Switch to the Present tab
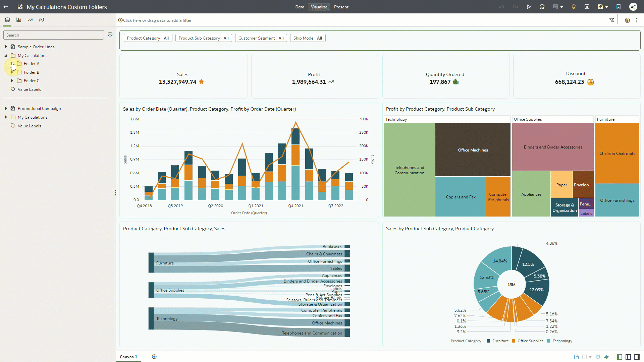This screenshot has width=644, height=362. [341, 7]
